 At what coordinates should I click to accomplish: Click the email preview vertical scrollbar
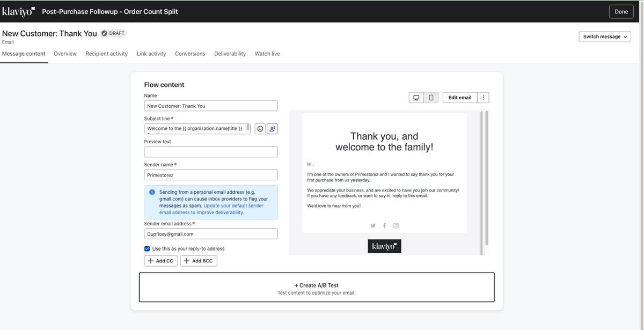click(487, 178)
